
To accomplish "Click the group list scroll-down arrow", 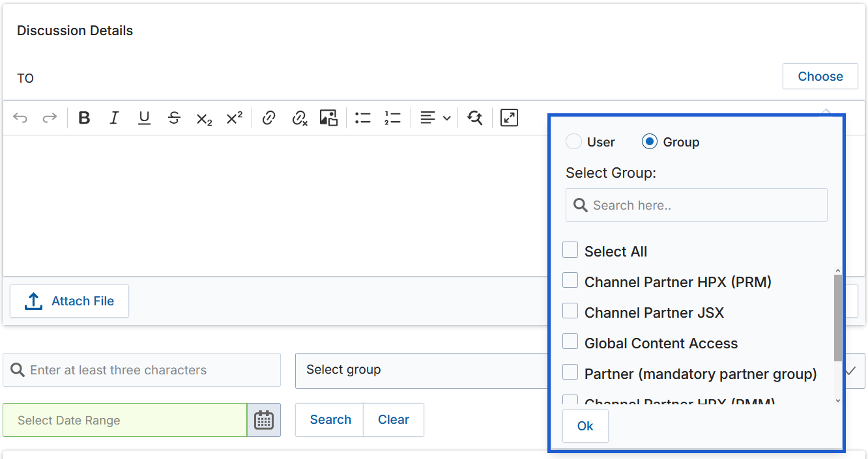I will (838, 401).
